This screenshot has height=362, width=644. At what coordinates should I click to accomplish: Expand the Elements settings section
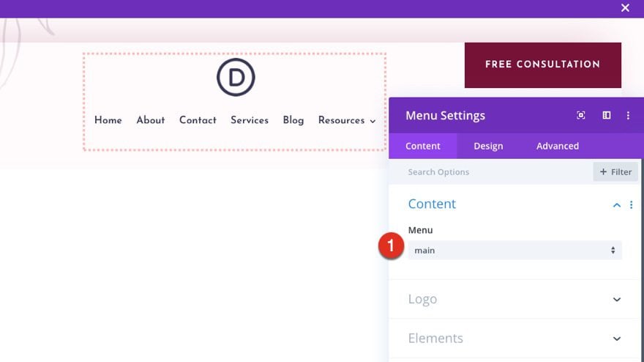tap(617, 339)
